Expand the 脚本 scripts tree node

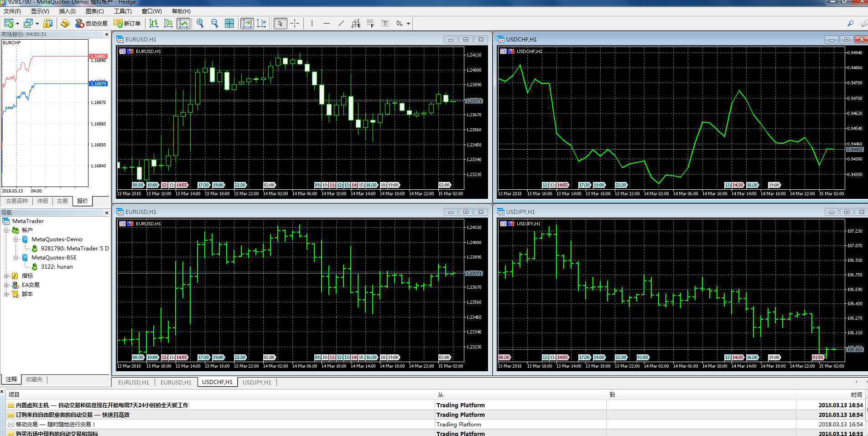6,294
